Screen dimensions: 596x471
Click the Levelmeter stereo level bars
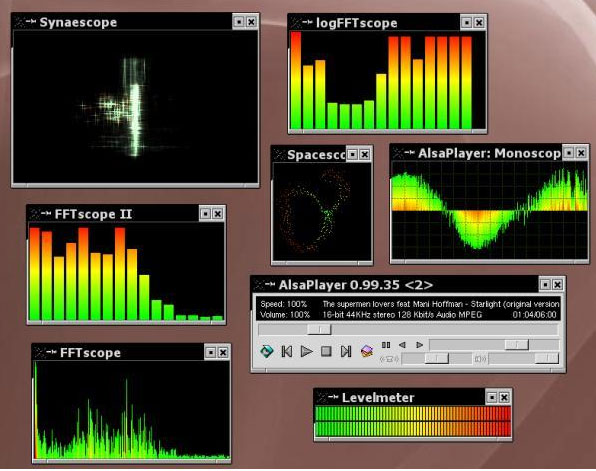point(413,421)
